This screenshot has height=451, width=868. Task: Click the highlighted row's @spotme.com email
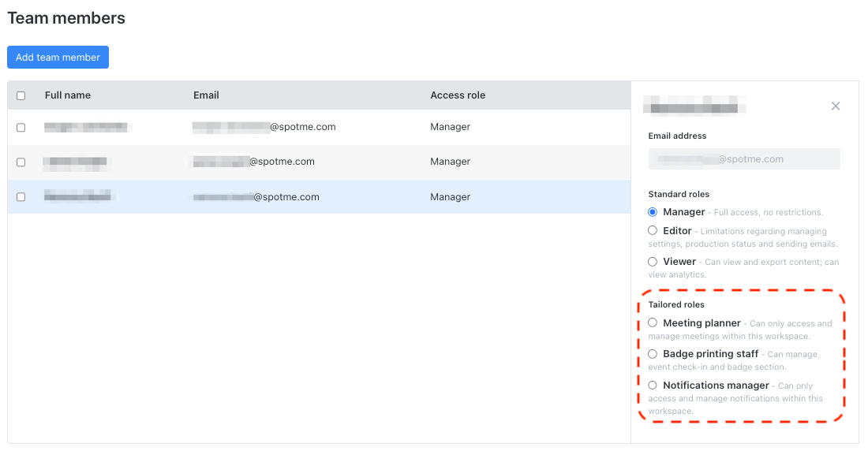pos(256,197)
